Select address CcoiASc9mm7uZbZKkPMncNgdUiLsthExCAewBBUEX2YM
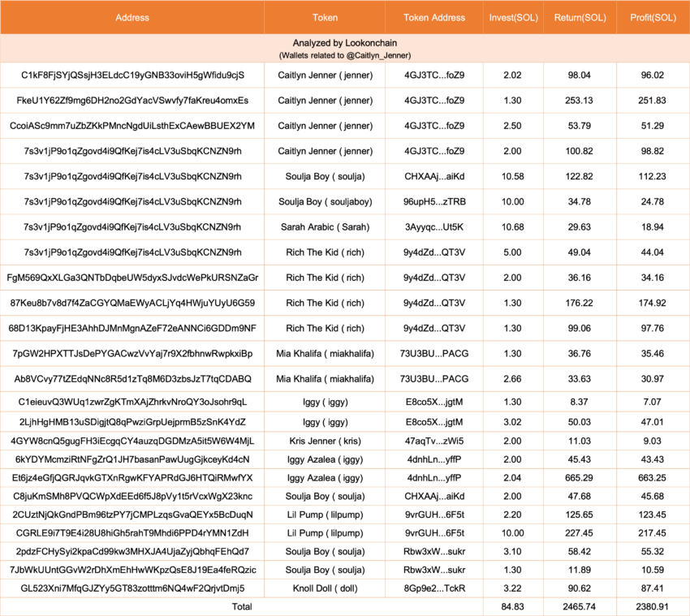The width and height of the screenshot is (690, 616). click(x=132, y=126)
